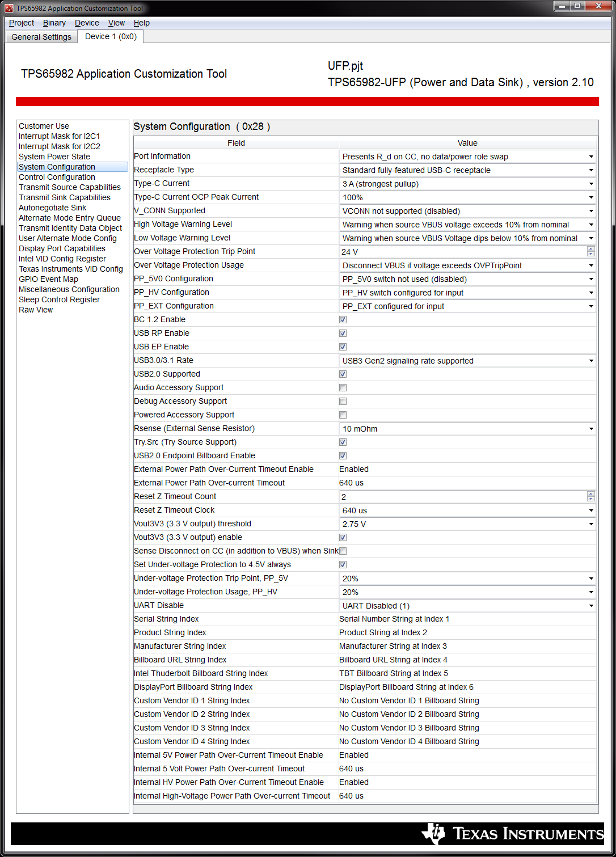
Task: Select Customer Use in the register list
Action: click(44, 126)
